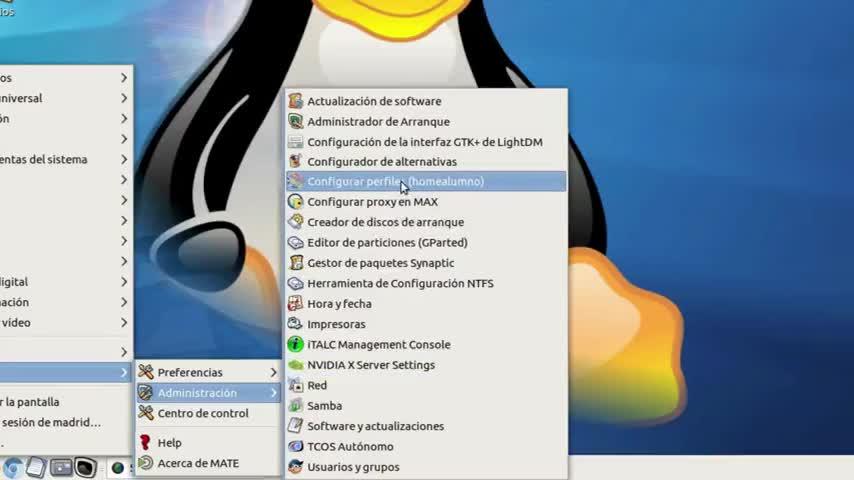Click the Centro de control icon

click(145, 413)
